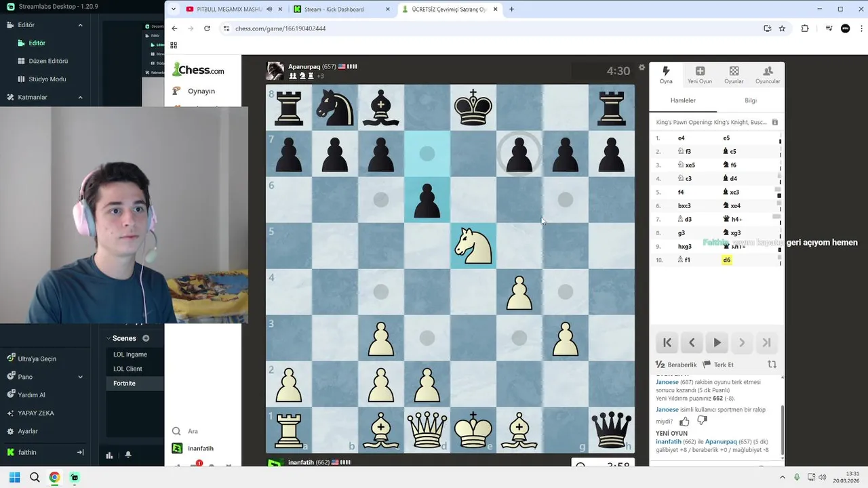Offer a draw with Beraberlik

677,365
